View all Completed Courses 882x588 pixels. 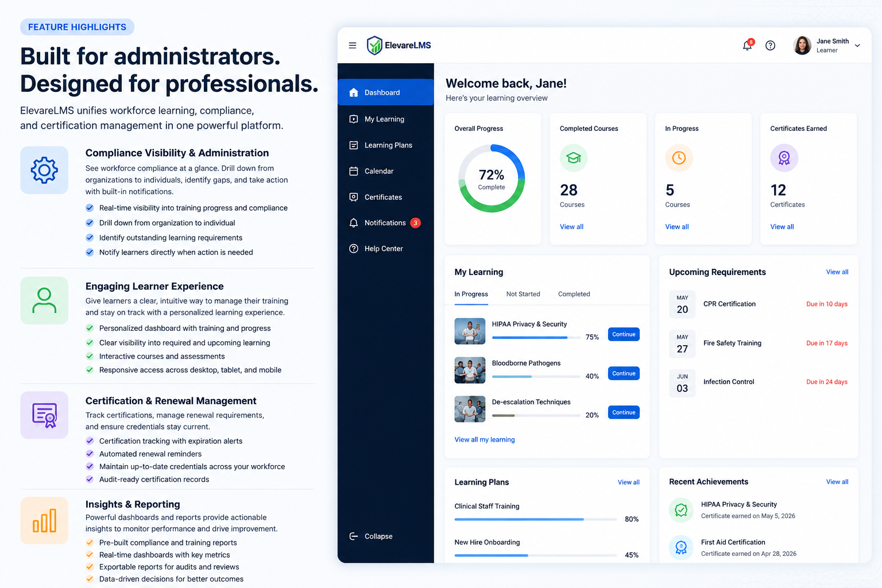click(571, 227)
